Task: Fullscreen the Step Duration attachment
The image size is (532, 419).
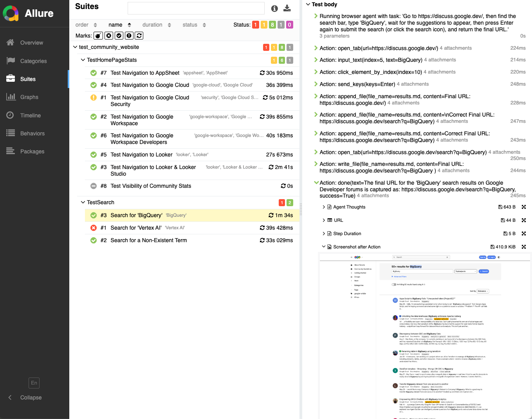Action: coord(524,234)
